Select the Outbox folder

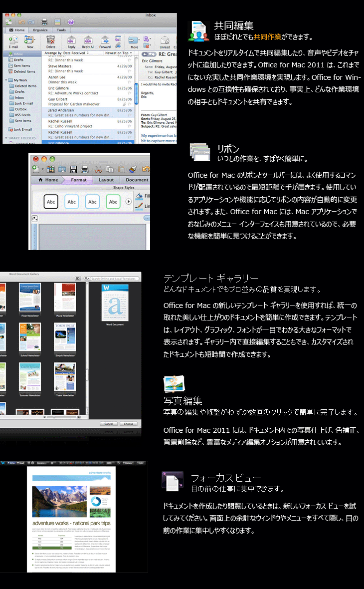click(x=19, y=109)
